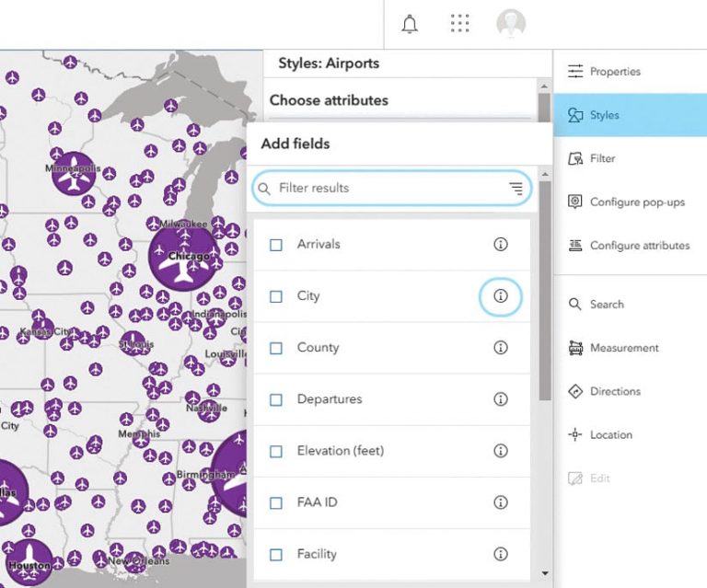707x588 pixels.
Task: Click the Houston airport symbol on map
Action: pyautogui.click(x=29, y=562)
